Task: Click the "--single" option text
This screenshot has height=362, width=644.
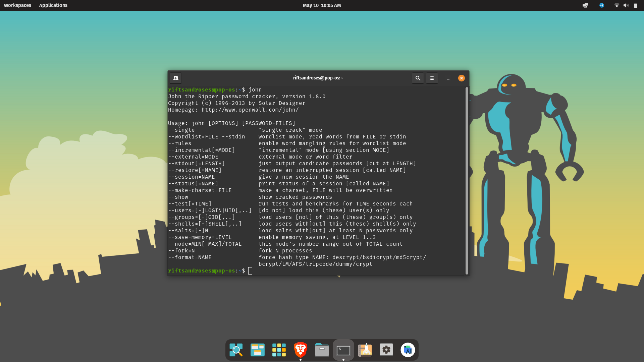Action: pos(181,130)
